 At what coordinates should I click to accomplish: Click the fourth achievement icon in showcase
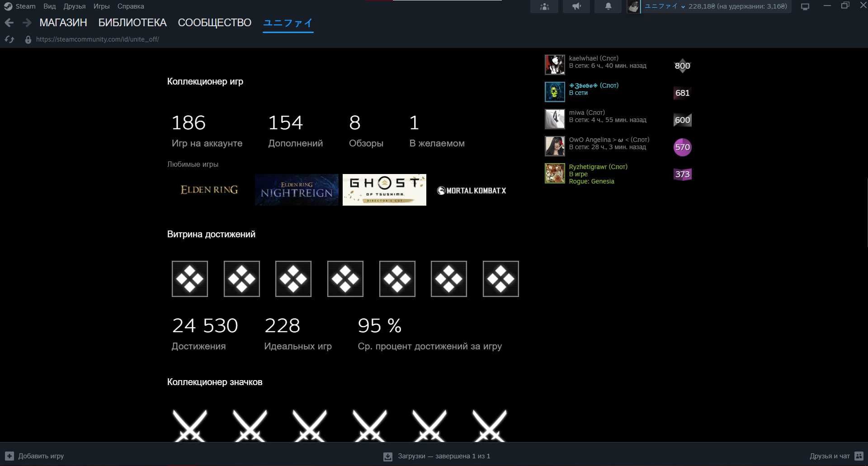(345, 279)
